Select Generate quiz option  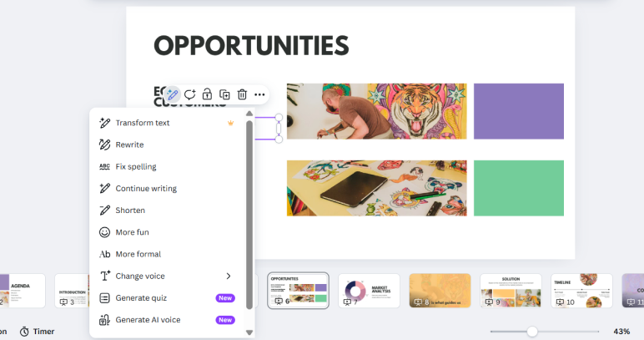click(x=166, y=297)
